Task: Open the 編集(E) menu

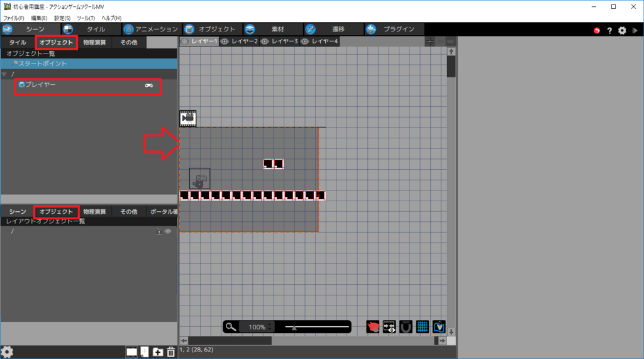Action: (39, 18)
